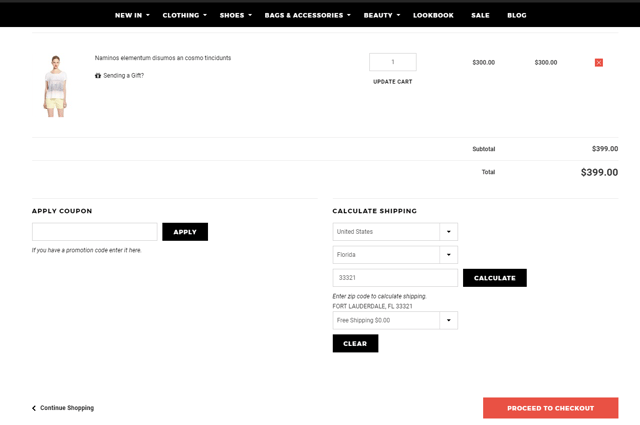This screenshot has height=425, width=640.
Task: Open the United States country dropdown
Action: tap(395, 231)
